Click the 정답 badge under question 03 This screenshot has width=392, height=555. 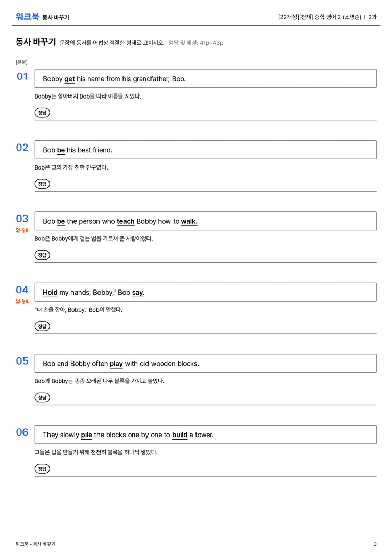pyautogui.click(x=42, y=255)
